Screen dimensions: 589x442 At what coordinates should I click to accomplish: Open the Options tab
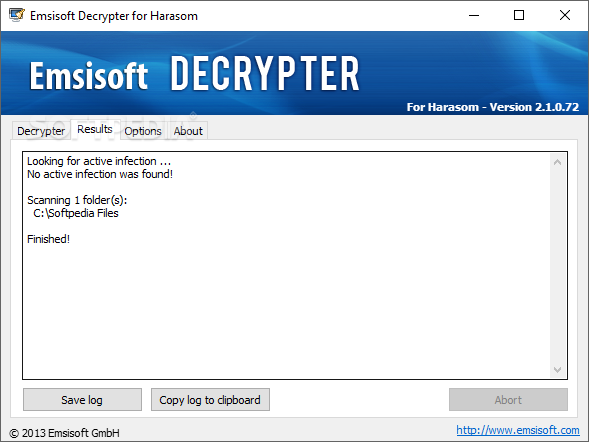pyautogui.click(x=143, y=131)
